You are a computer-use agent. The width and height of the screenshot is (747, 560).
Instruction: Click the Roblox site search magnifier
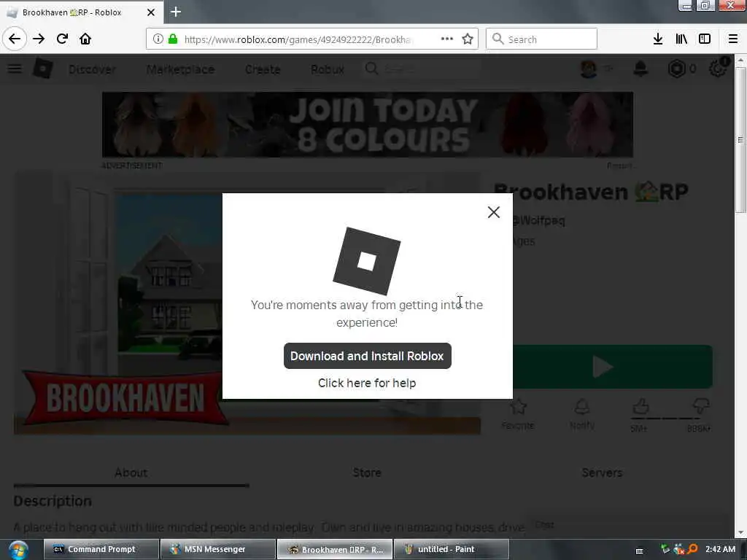[x=371, y=69]
